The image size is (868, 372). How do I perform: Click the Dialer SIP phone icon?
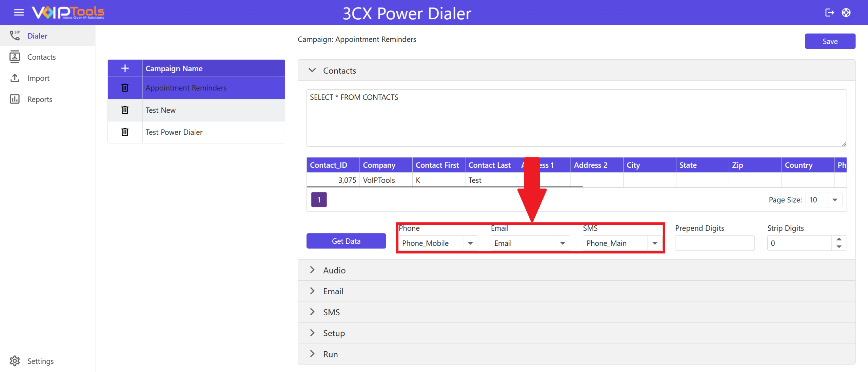coord(15,36)
